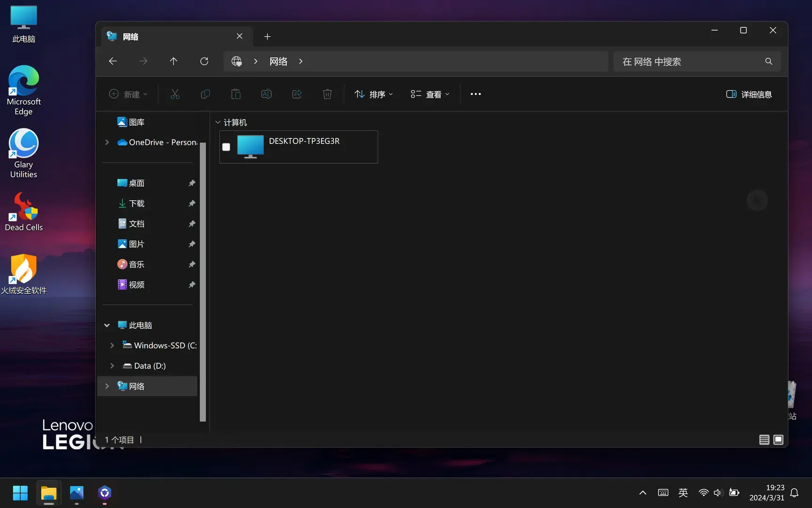Expand the Windows-SSD (C:) tree node
812x508 pixels.
click(112, 345)
